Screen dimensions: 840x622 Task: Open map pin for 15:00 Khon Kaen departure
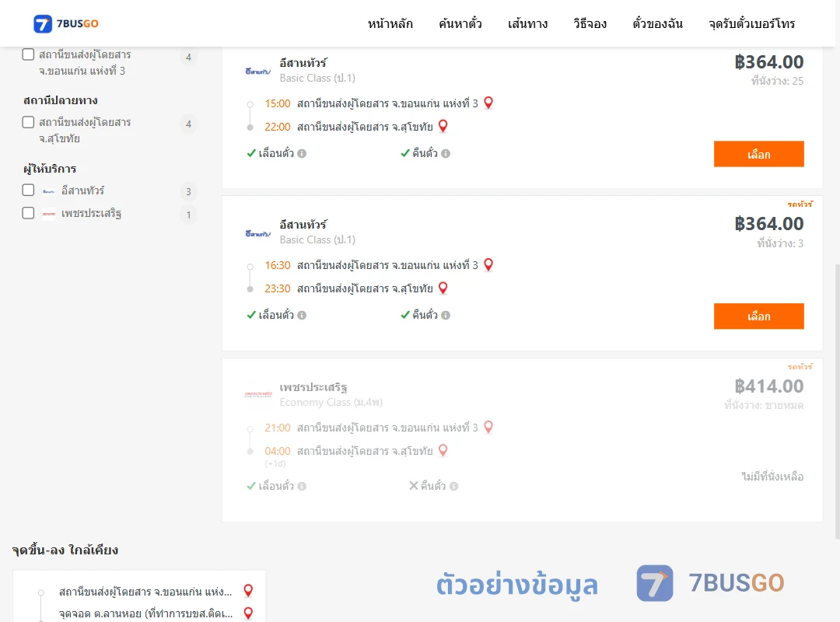pyautogui.click(x=488, y=103)
